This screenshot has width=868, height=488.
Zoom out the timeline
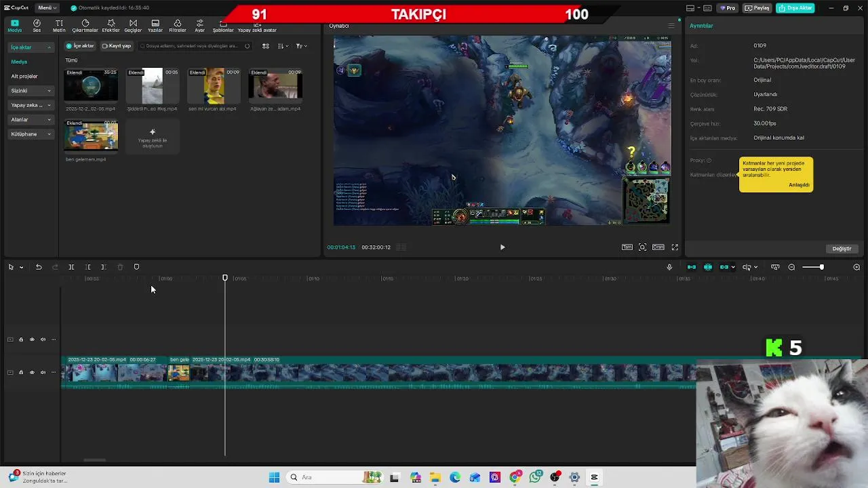[x=791, y=267]
